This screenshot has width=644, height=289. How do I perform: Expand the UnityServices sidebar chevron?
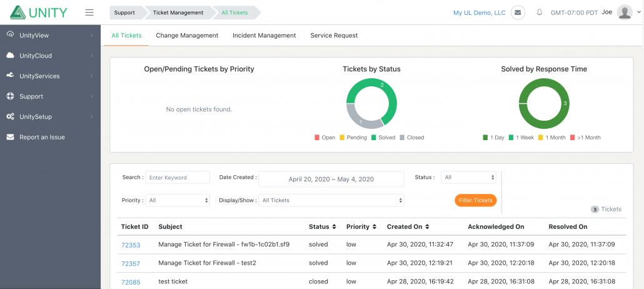[91, 76]
